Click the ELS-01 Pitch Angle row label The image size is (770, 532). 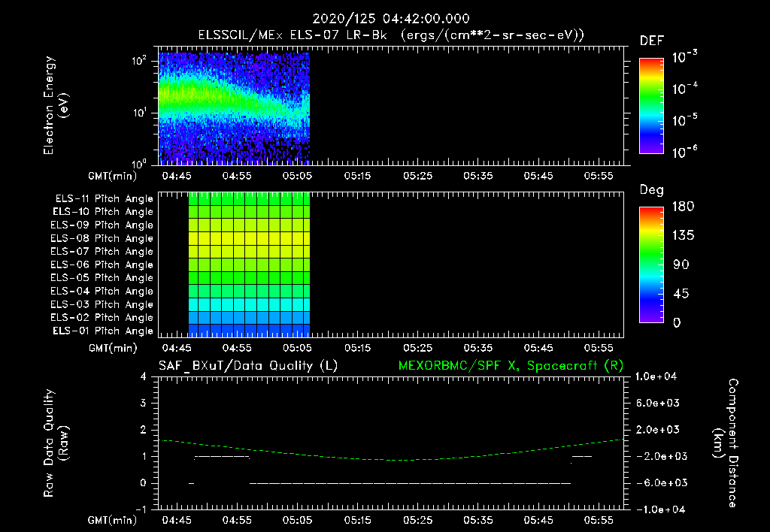[x=103, y=331]
